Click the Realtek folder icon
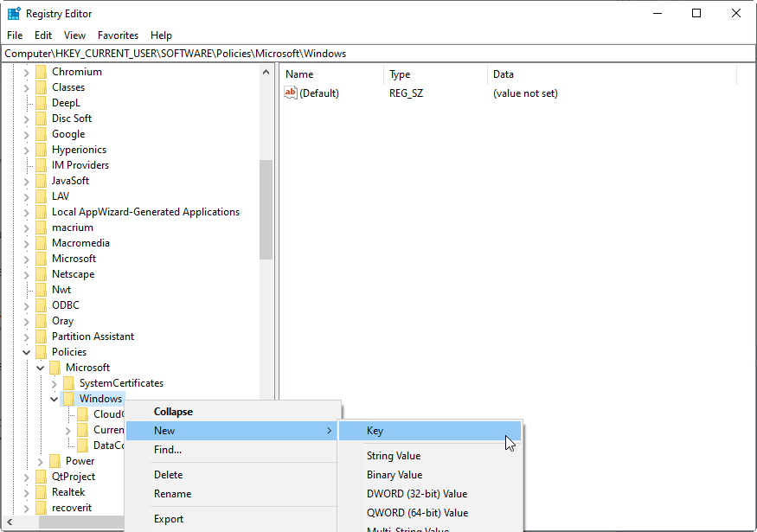The image size is (757, 532). [41, 492]
